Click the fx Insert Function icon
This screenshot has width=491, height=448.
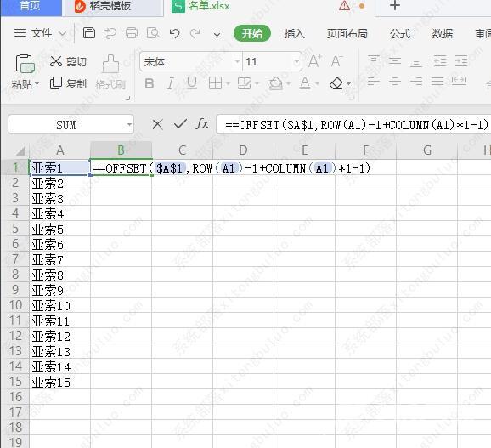[x=202, y=124]
